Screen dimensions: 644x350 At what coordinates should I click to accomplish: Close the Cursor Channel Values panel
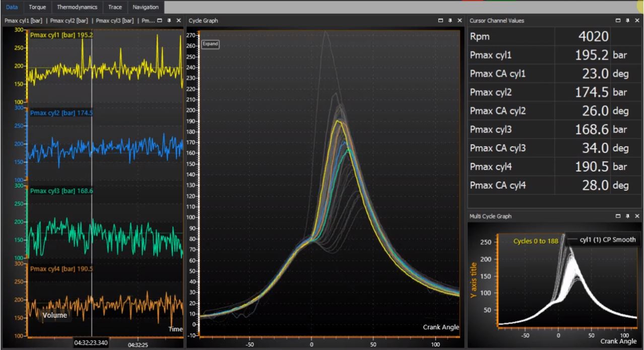pyautogui.click(x=637, y=21)
